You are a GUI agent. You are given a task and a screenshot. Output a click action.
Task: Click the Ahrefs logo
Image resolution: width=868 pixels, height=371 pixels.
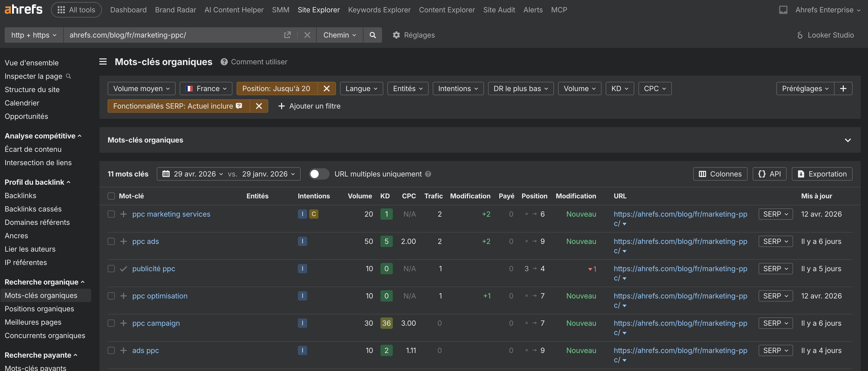tap(23, 10)
